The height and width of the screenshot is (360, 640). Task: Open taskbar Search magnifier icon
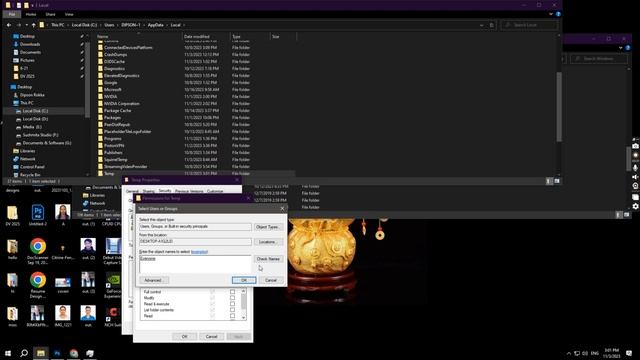pos(24,353)
